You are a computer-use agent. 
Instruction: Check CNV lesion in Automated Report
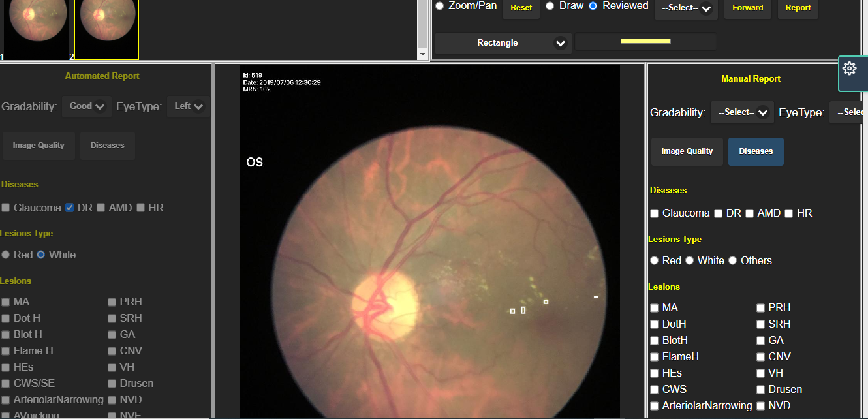pyautogui.click(x=112, y=351)
